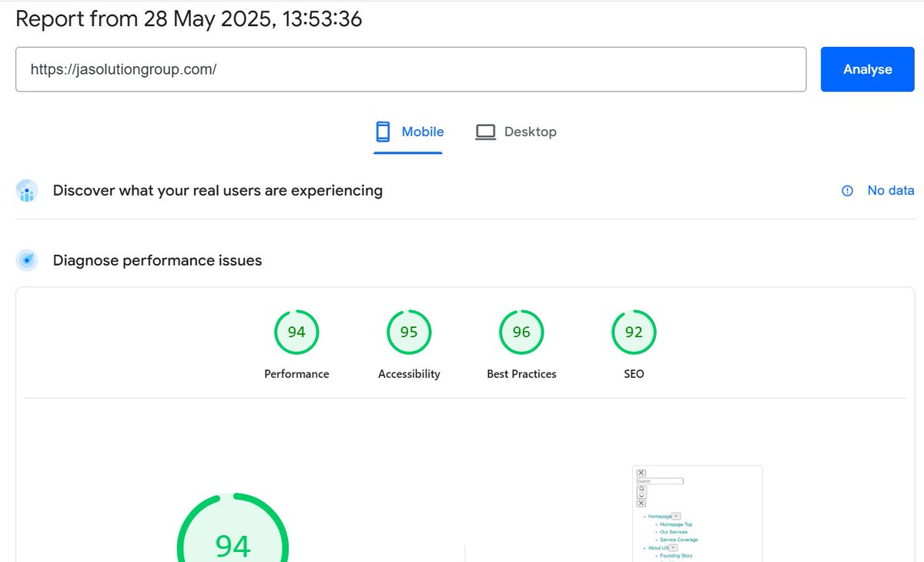Switch to the Desktop tab
The width and height of the screenshot is (924, 562).
516,132
